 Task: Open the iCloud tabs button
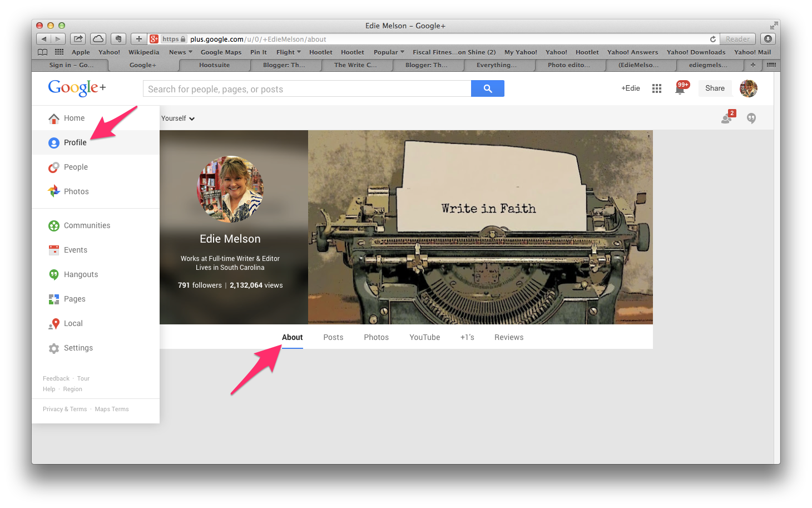pos(98,39)
